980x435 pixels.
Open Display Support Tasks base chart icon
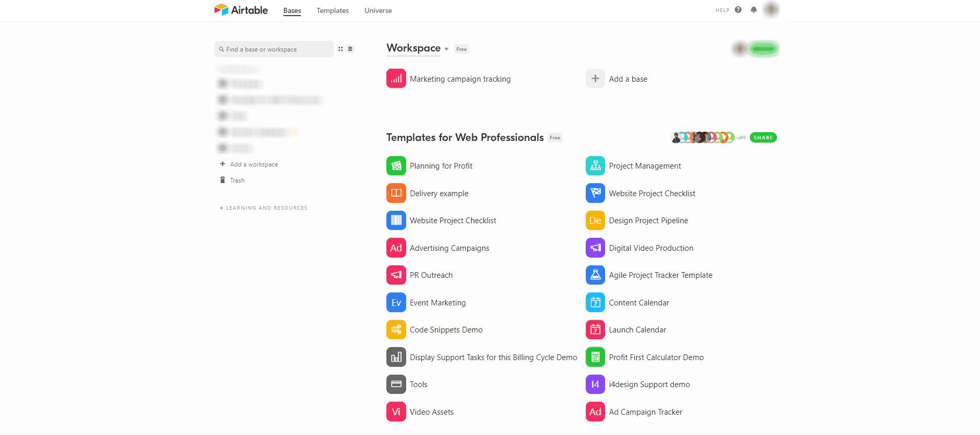pyautogui.click(x=396, y=357)
